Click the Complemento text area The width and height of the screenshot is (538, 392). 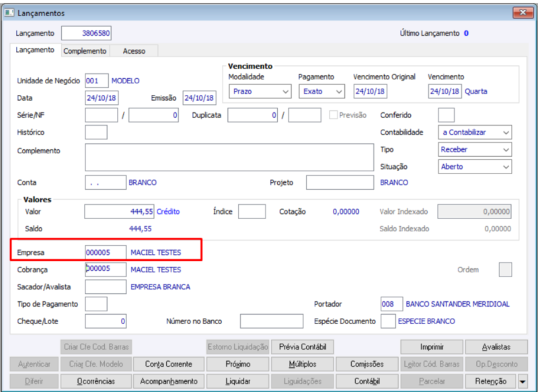(x=229, y=157)
